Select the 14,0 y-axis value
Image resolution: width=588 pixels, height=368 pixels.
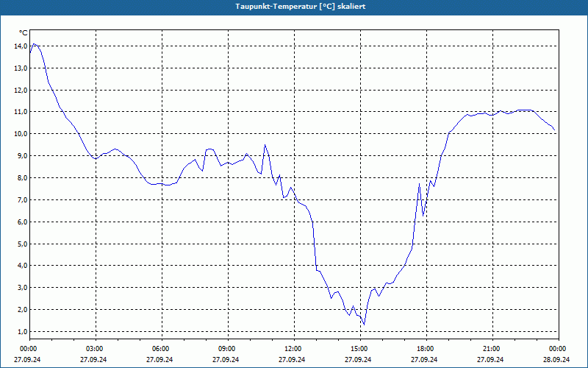[21, 46]
